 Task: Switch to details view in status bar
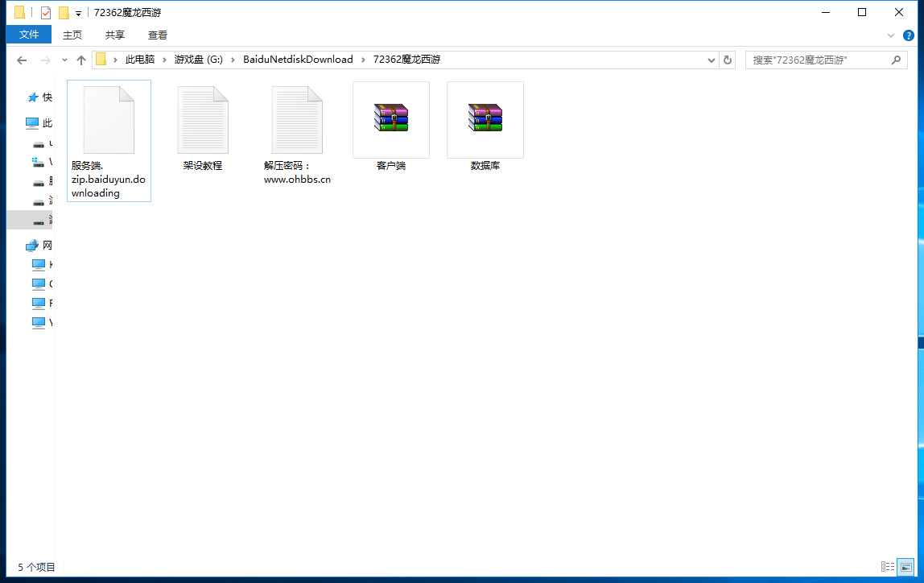(888, 567)
